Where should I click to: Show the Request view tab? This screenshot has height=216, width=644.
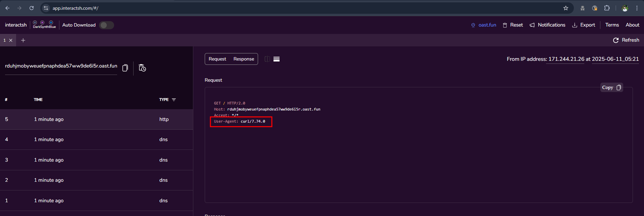tap(217, 59)
